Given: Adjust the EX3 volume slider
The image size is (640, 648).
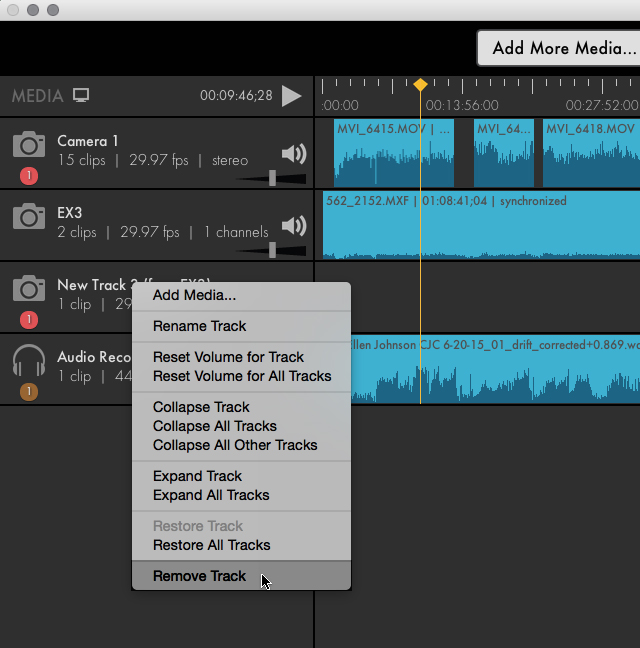Looking at the screenshot, I should click(x=272, y=250).
